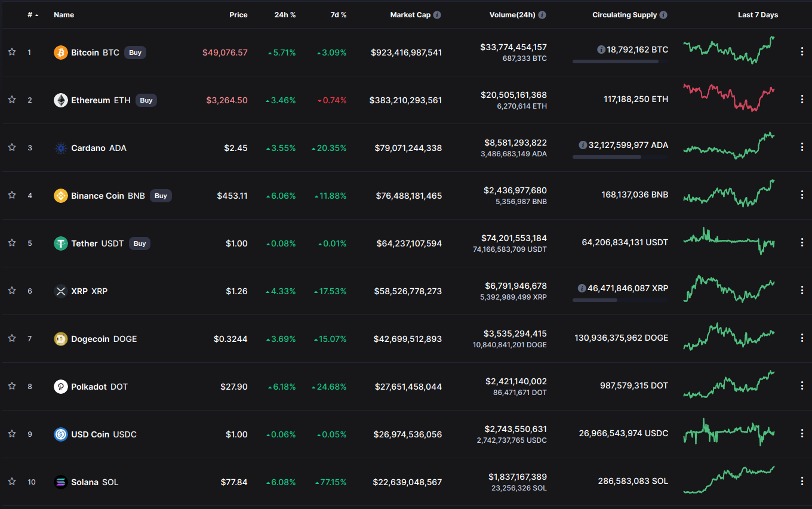
Task: Click the Solana logo icon
Action: pos(61,482)
